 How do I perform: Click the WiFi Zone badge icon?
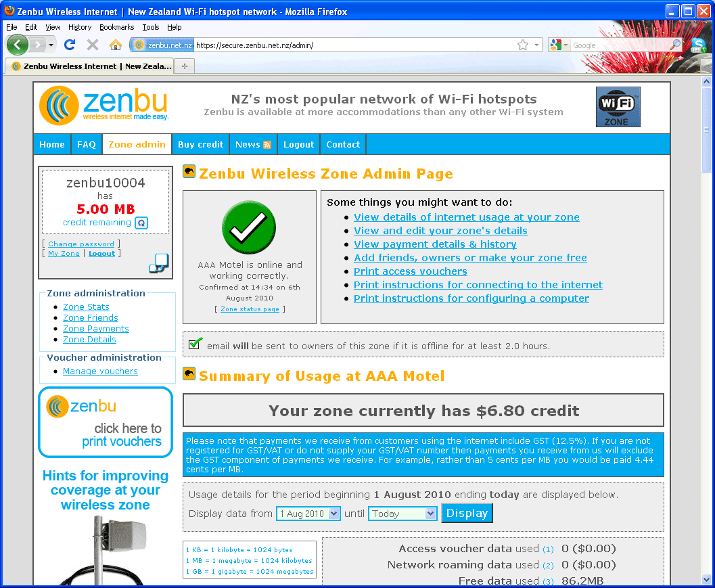click(618, 107)
